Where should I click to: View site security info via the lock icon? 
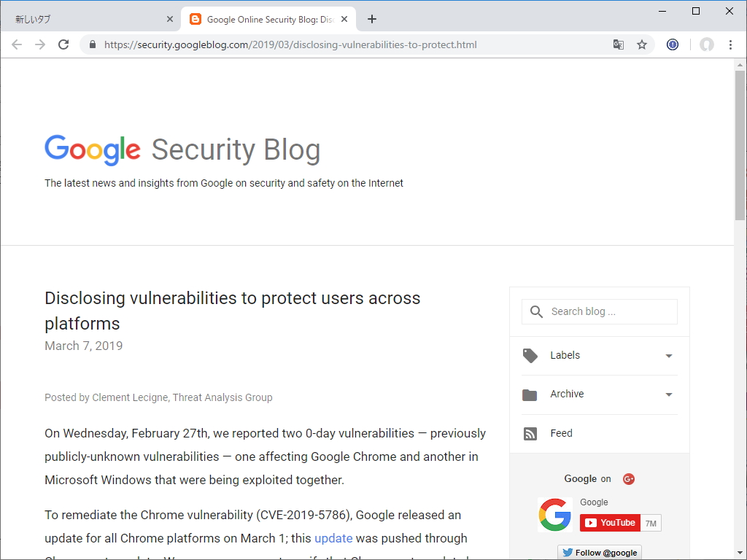pyautogui.click(x=92, y=44)
